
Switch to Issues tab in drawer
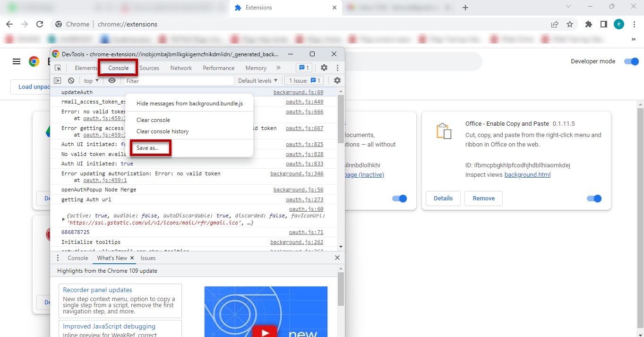point(148,258)
